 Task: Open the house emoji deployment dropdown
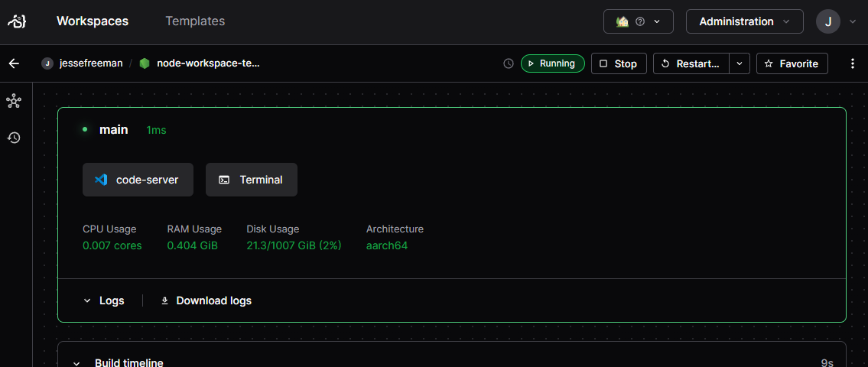(x=639, y=21)
